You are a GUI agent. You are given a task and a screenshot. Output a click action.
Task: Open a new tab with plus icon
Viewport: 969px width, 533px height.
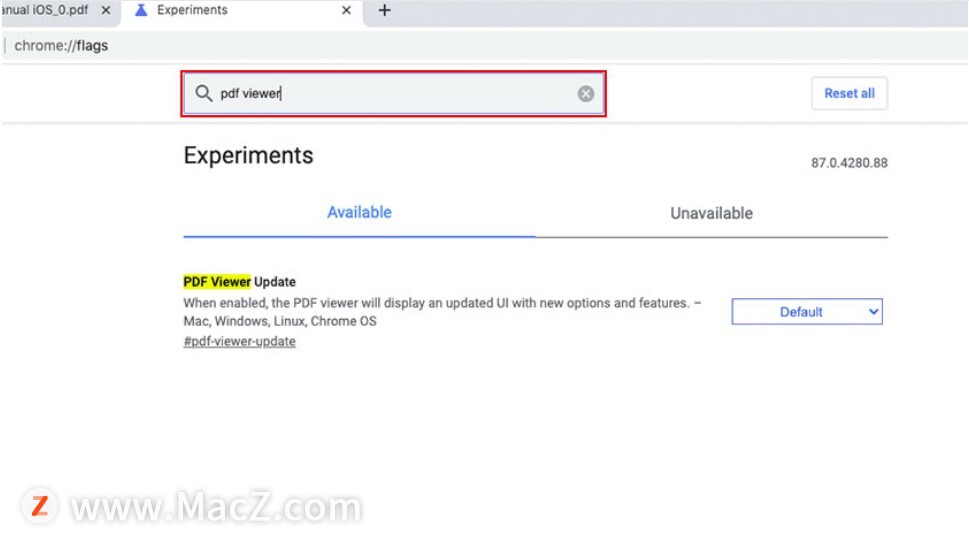coord(384,11)
